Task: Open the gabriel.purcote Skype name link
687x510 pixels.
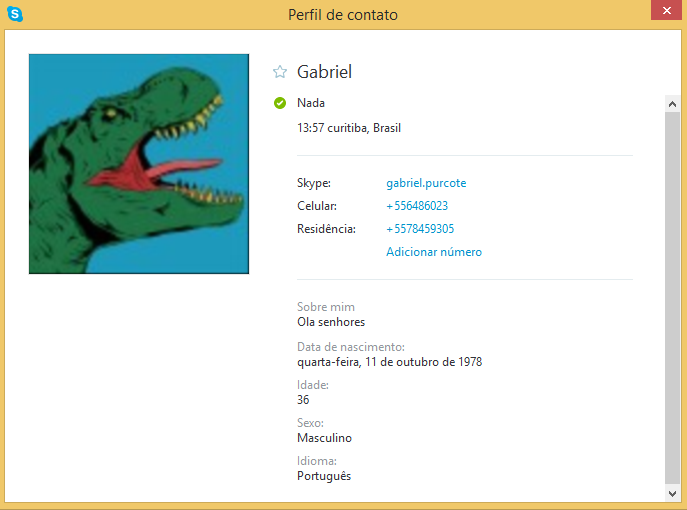Action: [x=426, y=183]
